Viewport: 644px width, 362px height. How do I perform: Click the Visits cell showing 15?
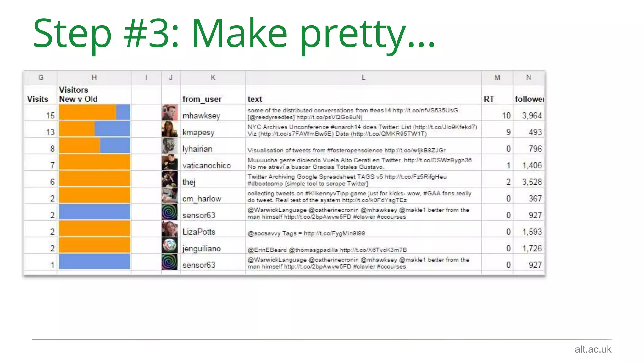[x=41, y=112]
